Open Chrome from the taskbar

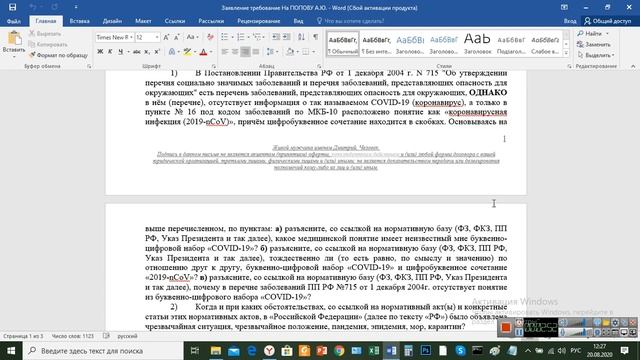pos(339,351)
